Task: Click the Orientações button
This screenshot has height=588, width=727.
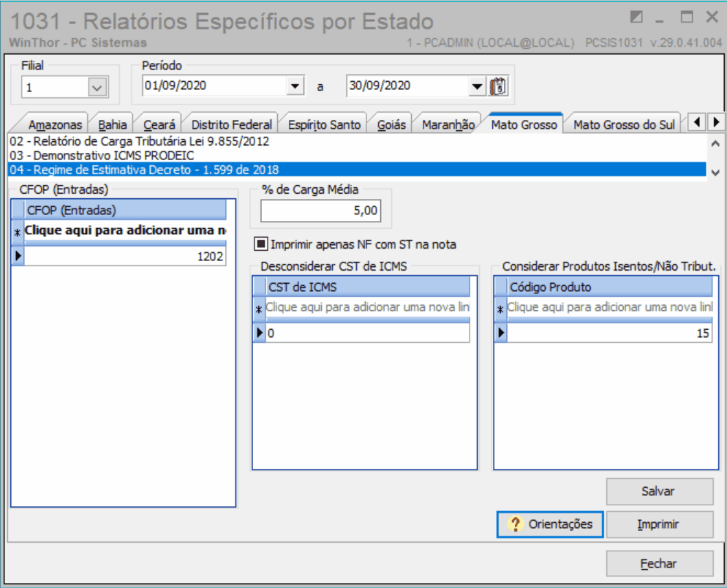Action: 550,524
